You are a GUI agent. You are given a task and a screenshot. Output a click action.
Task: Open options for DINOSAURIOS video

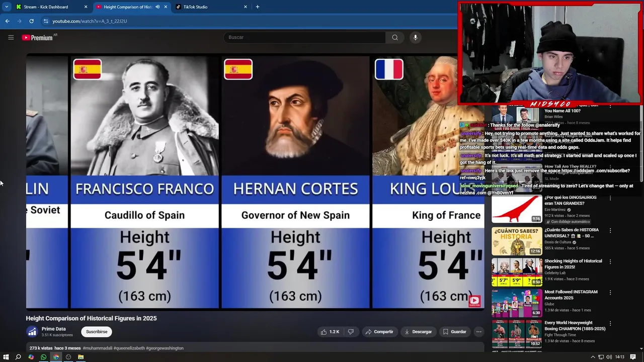coord(610,198)
